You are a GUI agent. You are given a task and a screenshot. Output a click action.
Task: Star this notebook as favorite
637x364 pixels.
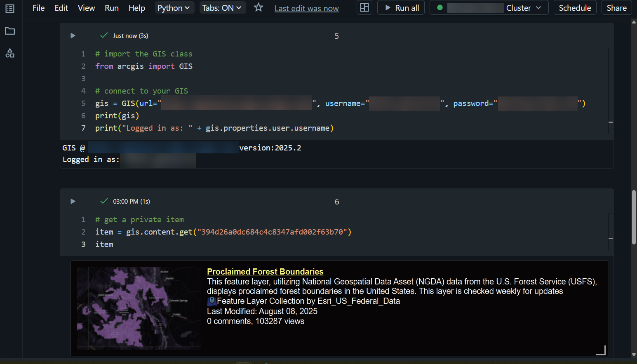(x=259, y=7)
